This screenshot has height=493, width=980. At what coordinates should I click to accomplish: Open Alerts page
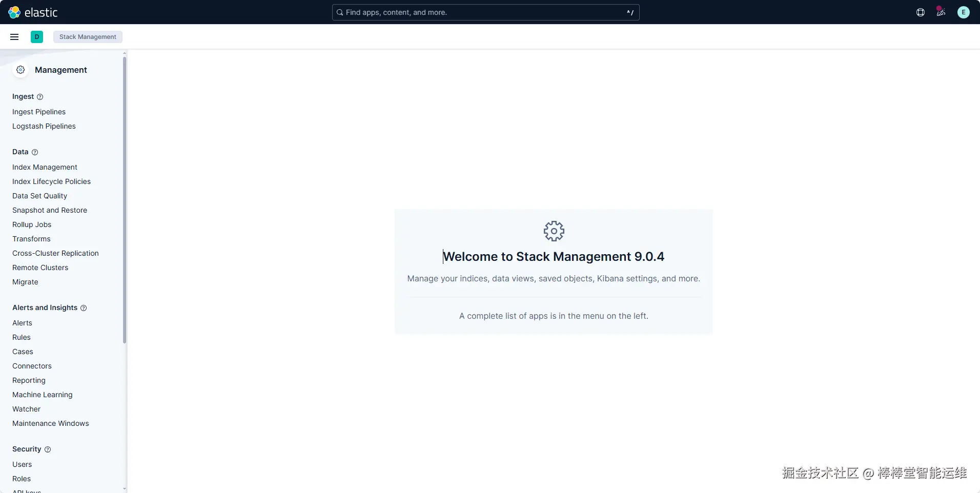tap(22, 323)
